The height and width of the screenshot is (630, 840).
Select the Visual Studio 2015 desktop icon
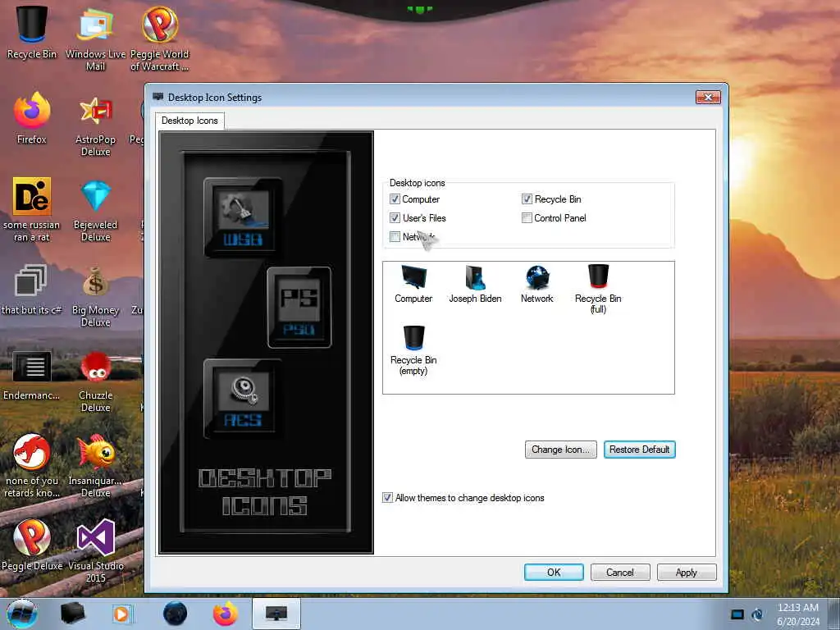pos(95,550)
